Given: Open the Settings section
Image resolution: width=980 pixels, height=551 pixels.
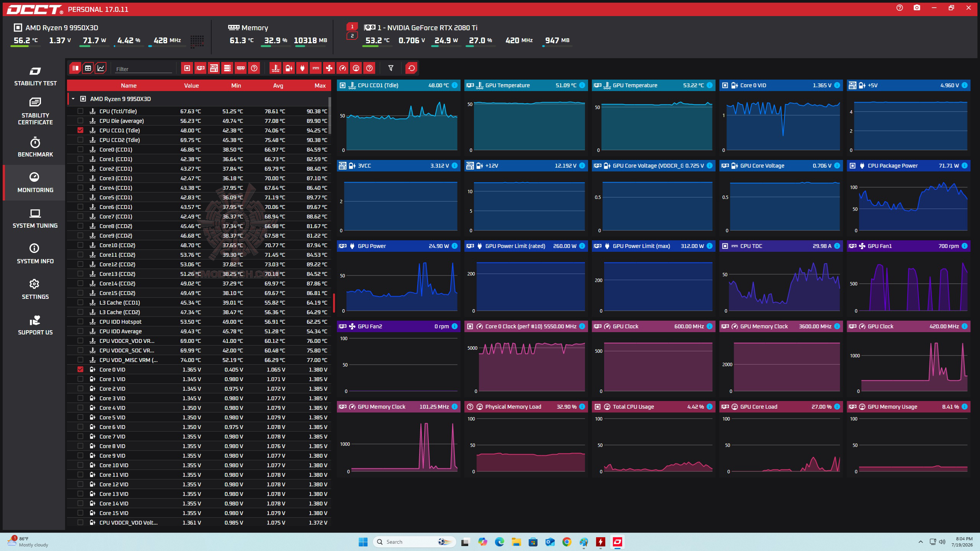Looking at the screenshot, I should [35, 290].
